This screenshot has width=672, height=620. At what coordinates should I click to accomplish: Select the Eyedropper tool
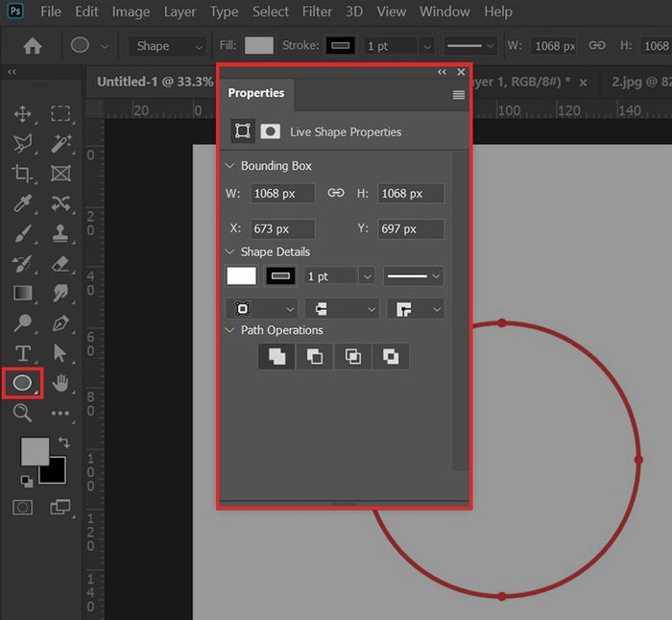22,203
